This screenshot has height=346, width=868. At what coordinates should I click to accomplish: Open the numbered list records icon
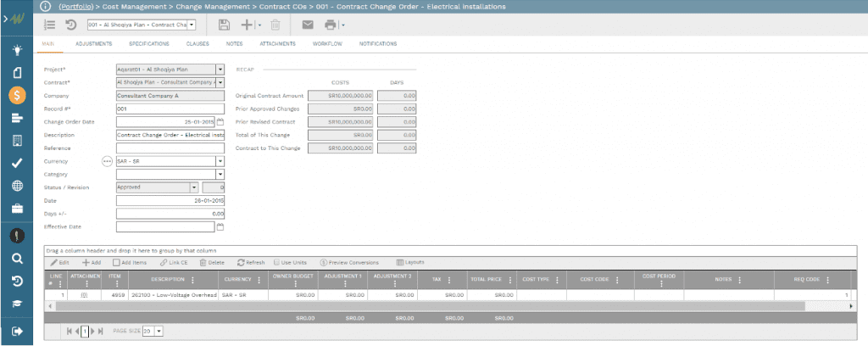[49, 25]
